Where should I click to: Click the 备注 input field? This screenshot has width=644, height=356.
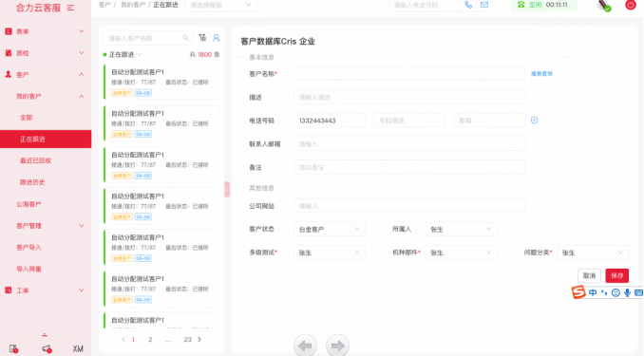409,167
